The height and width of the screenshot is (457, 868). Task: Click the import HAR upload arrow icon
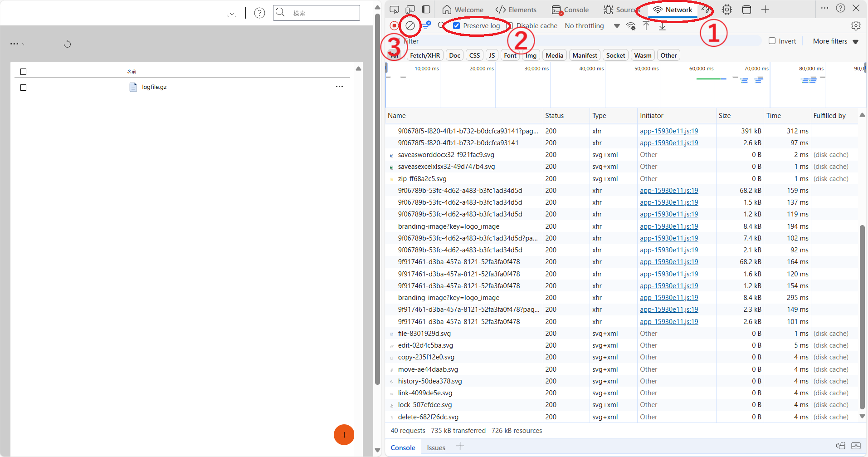tap(646, 26)
